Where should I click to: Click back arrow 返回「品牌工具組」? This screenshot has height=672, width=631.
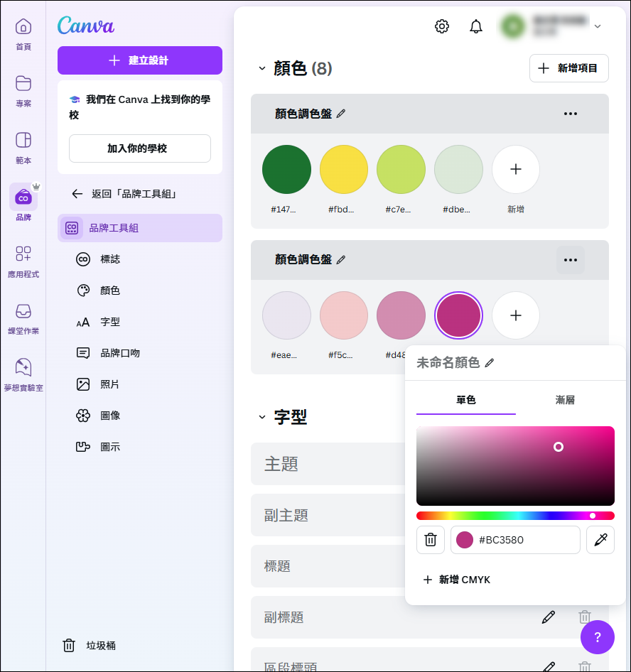pyautogui.click(x=77, y=194)
